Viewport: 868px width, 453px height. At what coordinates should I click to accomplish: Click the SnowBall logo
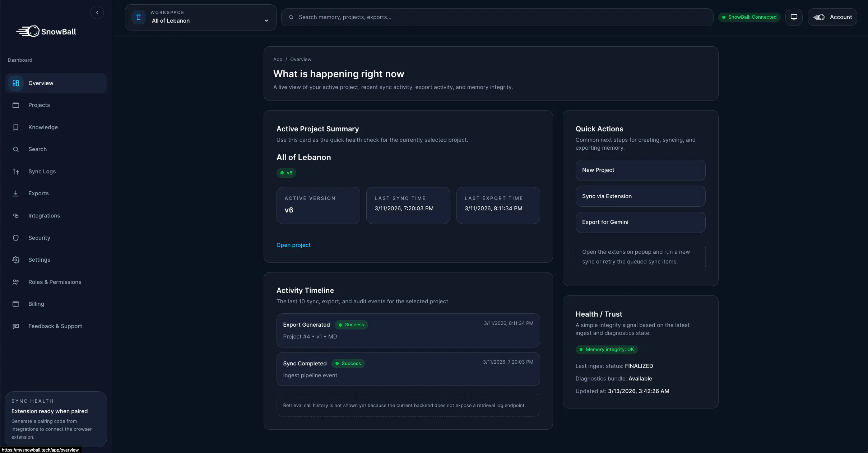[47, 32]
